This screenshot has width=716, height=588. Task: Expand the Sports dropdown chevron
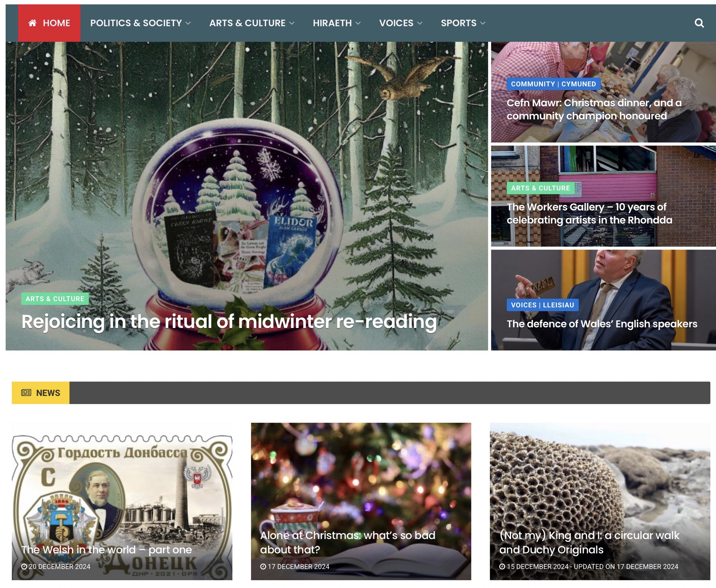click(483, 23)
